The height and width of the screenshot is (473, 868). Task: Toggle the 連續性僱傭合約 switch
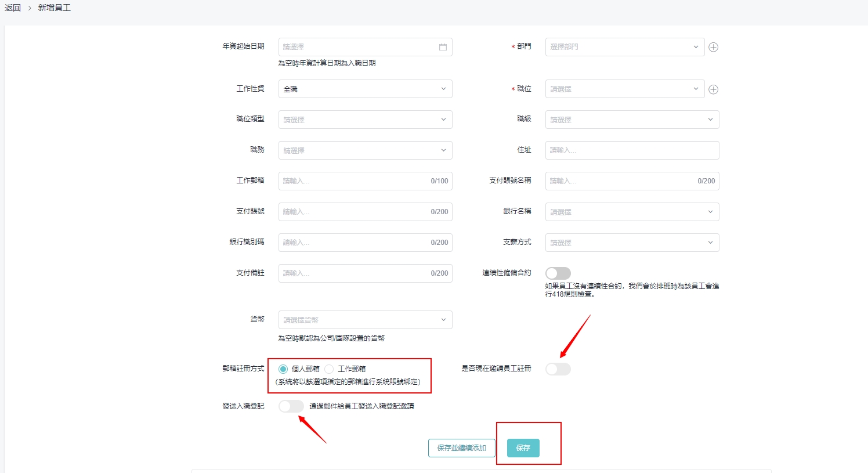pyautogui.click(x=558, y=273)
